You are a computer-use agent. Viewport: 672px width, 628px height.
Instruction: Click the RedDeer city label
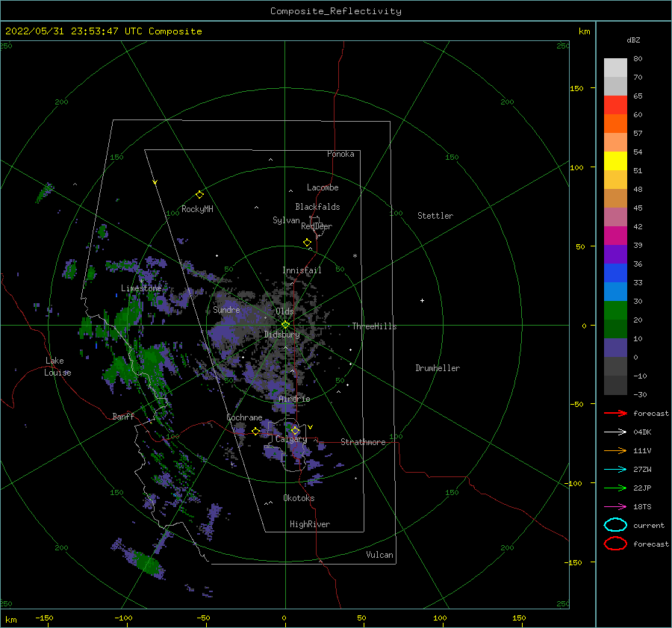317,226
